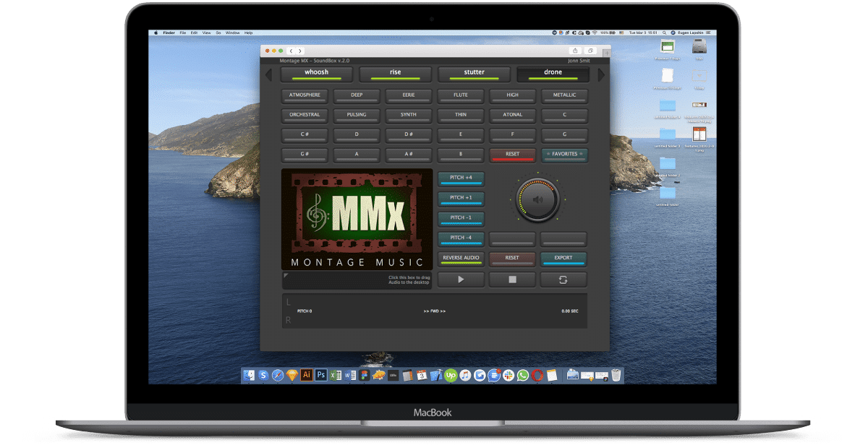Open the File menu in menu bar
This screenshot has width=868, height=448.
pyautogui.click(x=183, y=33)
